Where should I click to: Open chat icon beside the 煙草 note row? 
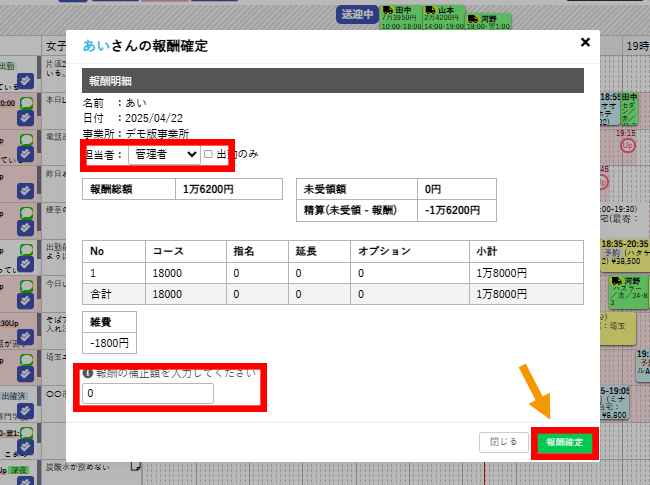point(27,213)
